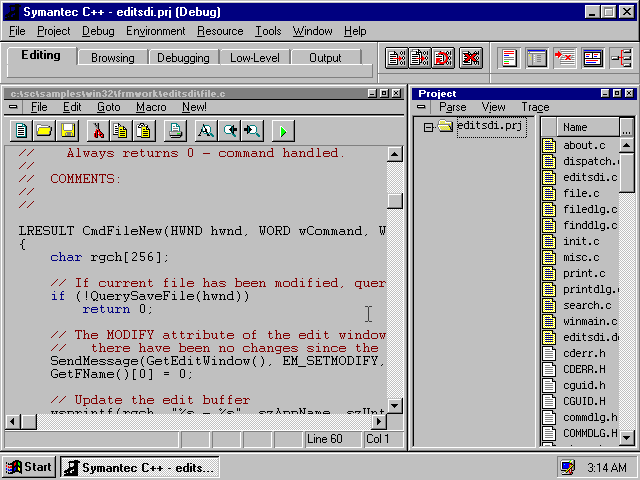
Task: Switch to the Low-Level workspace tab
Action: [255, 58]
